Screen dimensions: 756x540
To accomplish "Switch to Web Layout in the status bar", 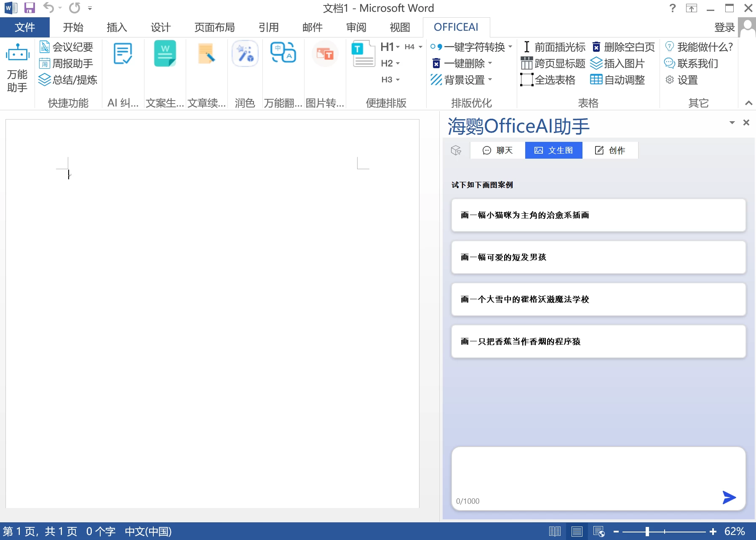I will pos(599,531).
